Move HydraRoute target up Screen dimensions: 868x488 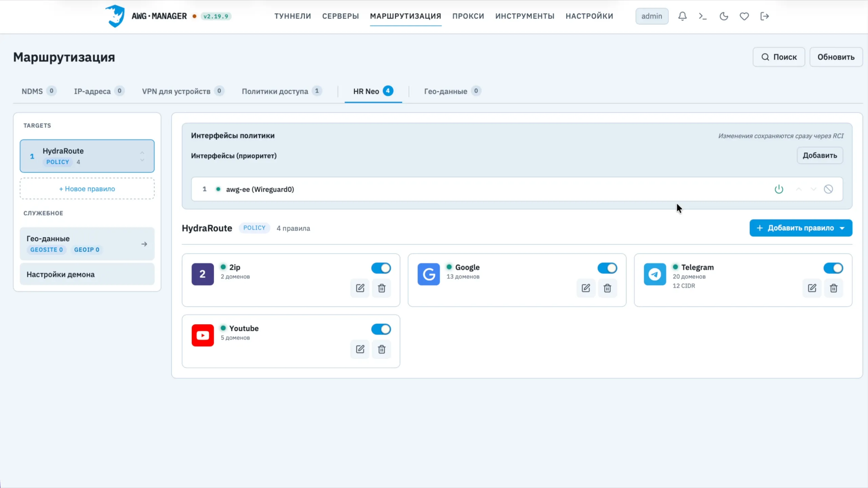[x=142, y=152]
